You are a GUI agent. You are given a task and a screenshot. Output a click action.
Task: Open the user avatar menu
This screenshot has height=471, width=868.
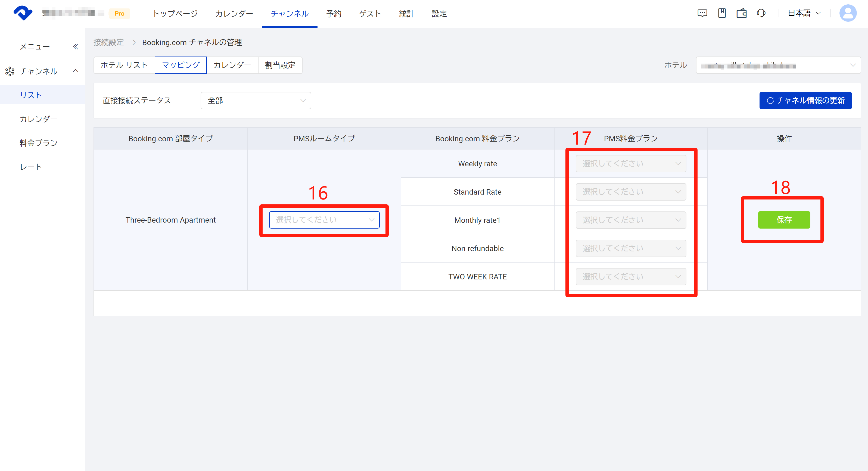click(x=848, y=13)
